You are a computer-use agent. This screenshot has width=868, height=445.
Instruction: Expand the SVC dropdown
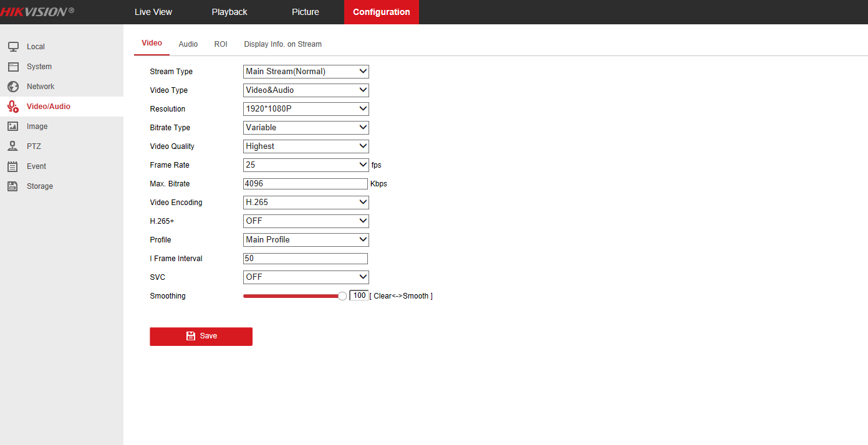[x=306, y=277]
